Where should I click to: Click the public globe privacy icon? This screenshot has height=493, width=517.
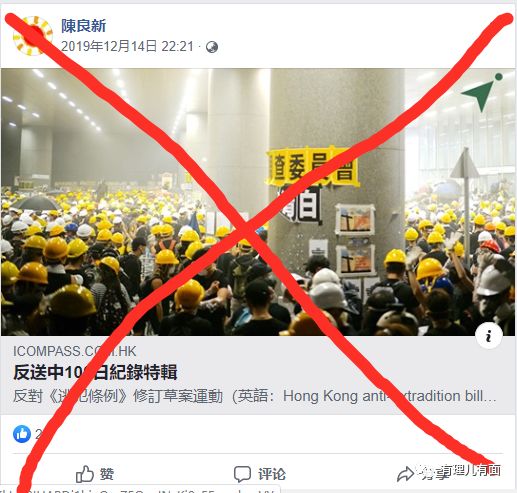(212, 47)
